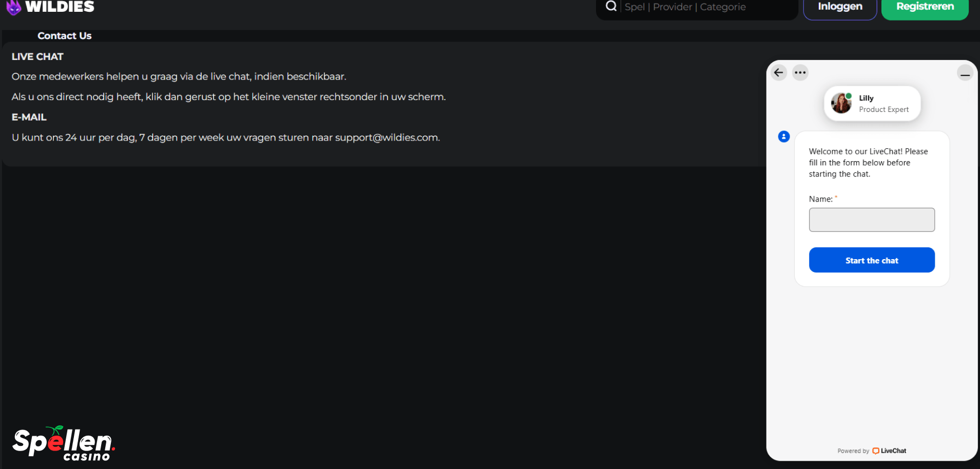Click the 'Als u ons direct nodig heeft' sentence

[x=228, y=96]
